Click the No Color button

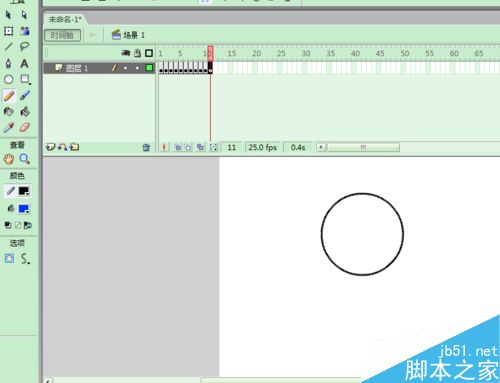(18, 225)
